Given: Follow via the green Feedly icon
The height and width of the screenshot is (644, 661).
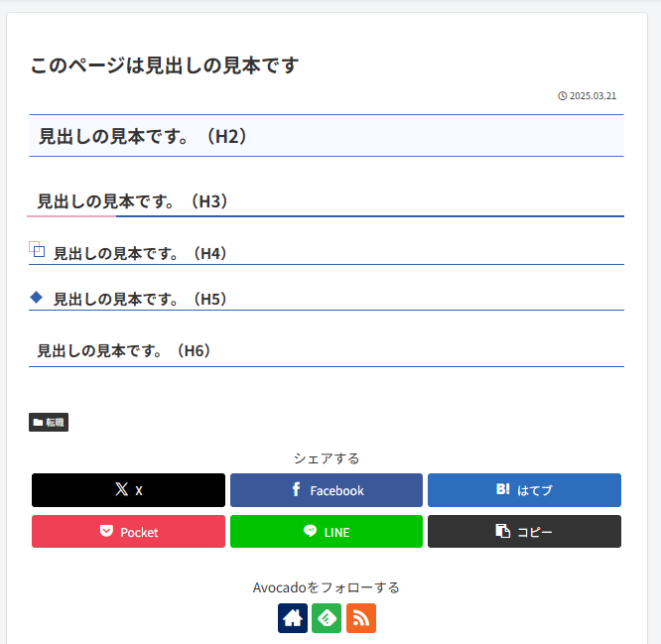Looking at the screenshot, I should (x=327, y=618).
